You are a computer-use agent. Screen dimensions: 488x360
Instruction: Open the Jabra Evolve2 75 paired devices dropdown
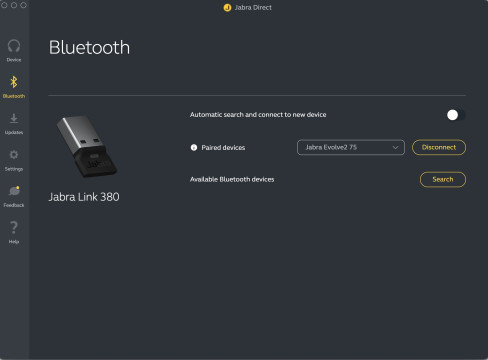[351, 147]
